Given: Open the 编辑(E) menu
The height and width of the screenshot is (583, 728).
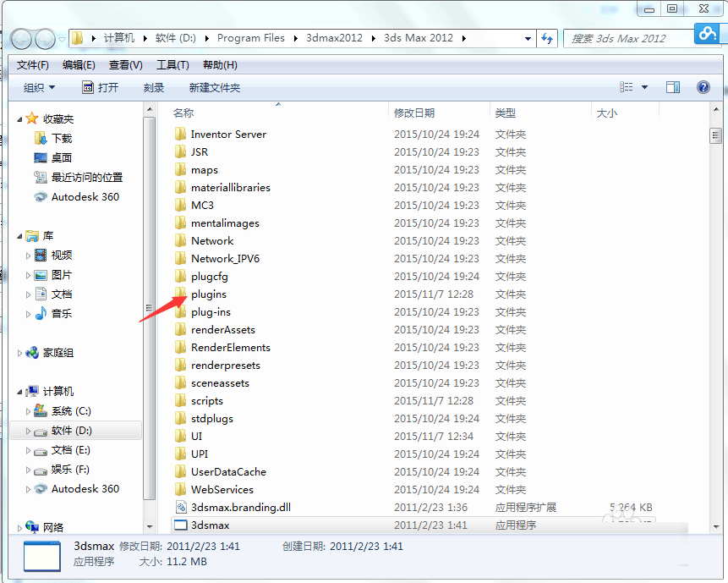Looking at the screenshot, I should (79, 65).
